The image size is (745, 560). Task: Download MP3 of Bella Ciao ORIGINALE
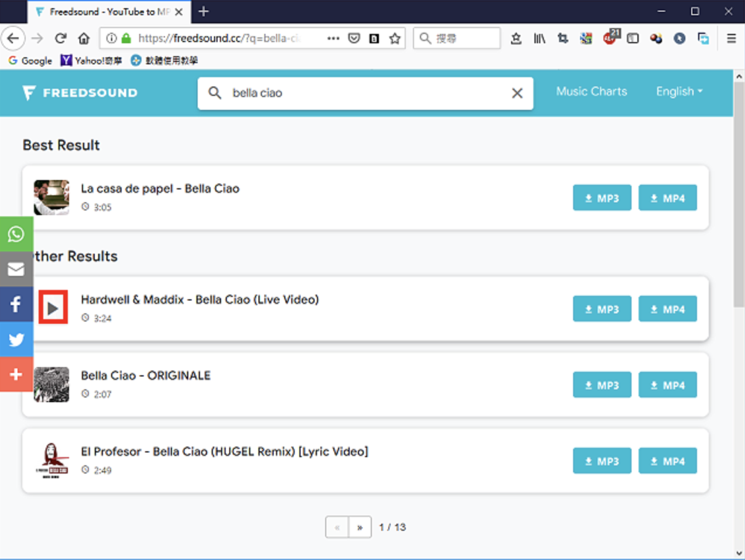tap(602, 385)
